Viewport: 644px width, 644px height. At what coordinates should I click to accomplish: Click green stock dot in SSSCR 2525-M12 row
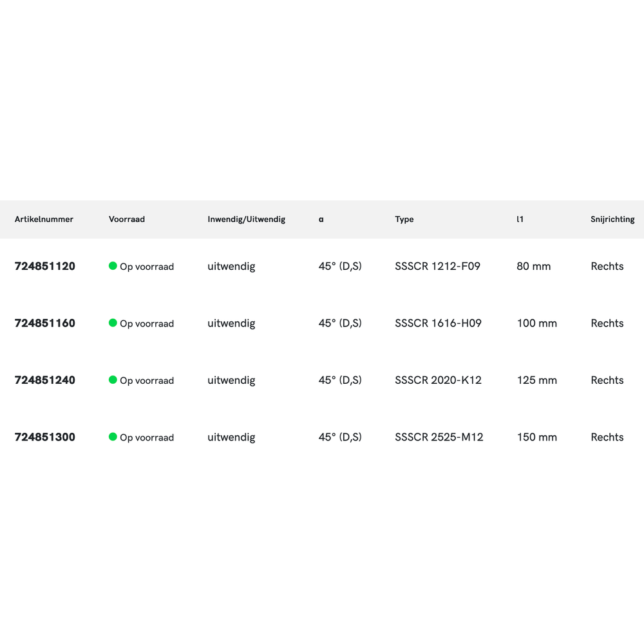113,437
